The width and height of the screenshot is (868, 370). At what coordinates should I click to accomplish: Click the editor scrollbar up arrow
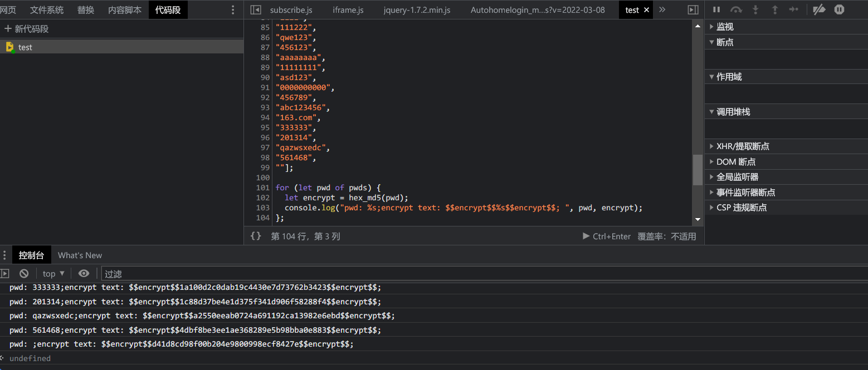[x=698, y=25]
